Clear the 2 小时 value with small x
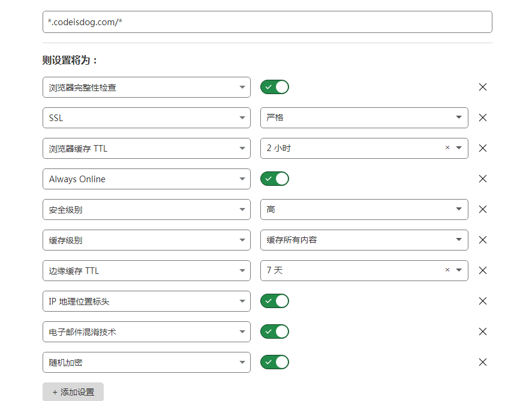532x401 pixels. pyautogui.click(x=447, y=147)
